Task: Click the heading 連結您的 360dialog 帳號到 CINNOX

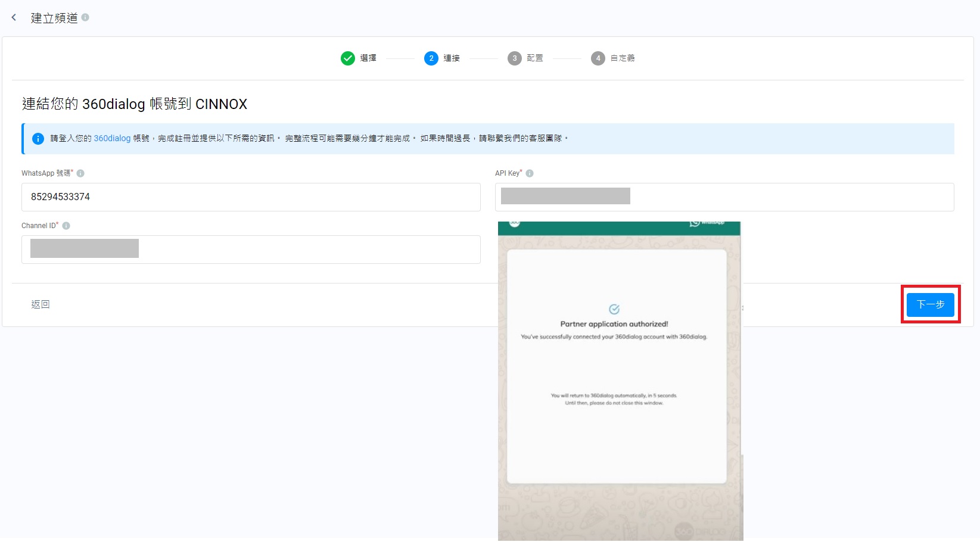Action: (135, 104)
